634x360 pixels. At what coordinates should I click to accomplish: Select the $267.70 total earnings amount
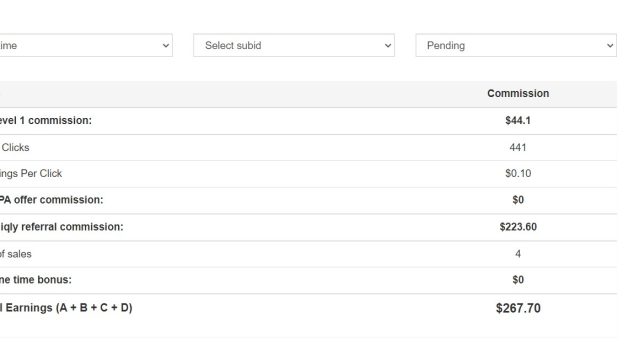coord(518,308)
